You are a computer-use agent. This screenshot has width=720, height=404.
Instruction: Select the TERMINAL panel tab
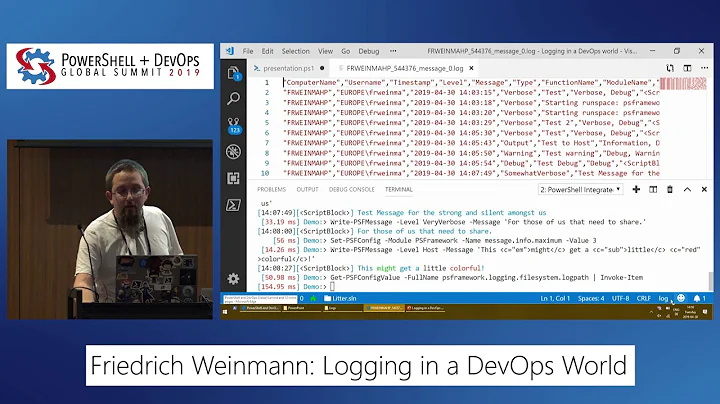click(x=399, y=189)
